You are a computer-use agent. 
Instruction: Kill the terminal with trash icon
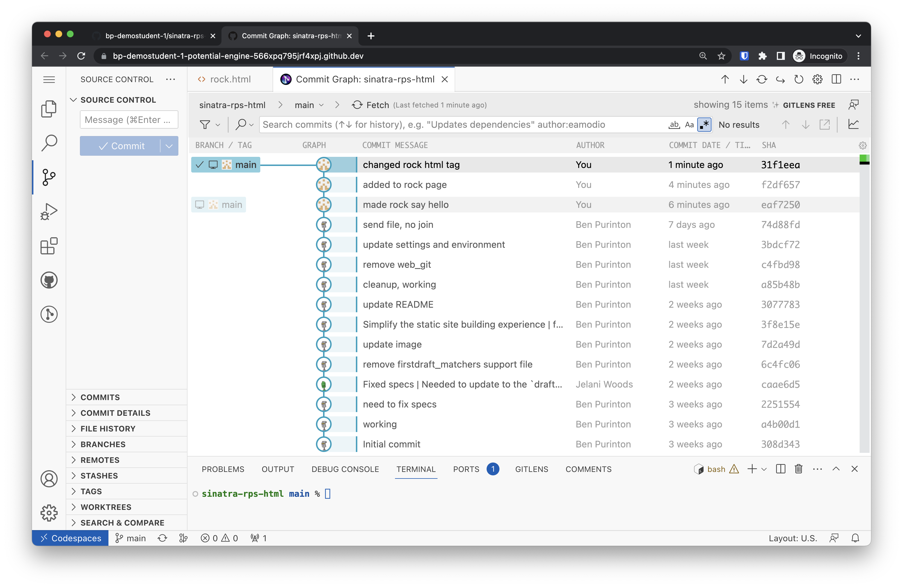[798, 469]
